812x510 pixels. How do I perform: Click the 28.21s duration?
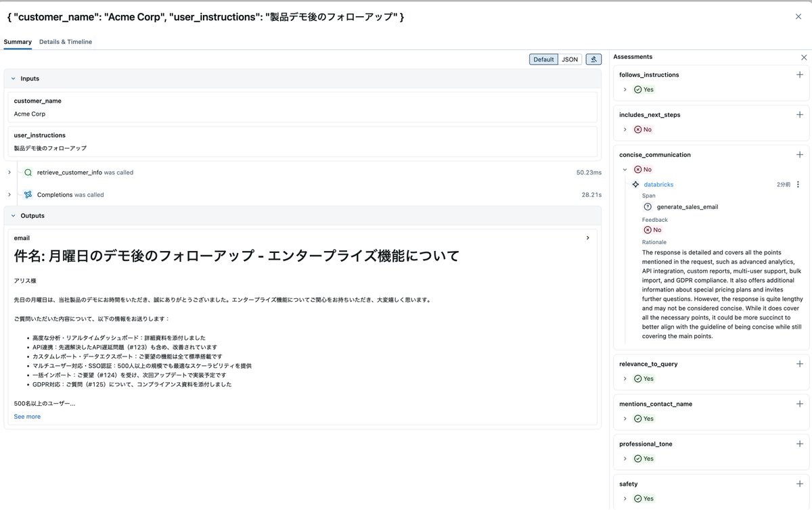click(591, 195)
